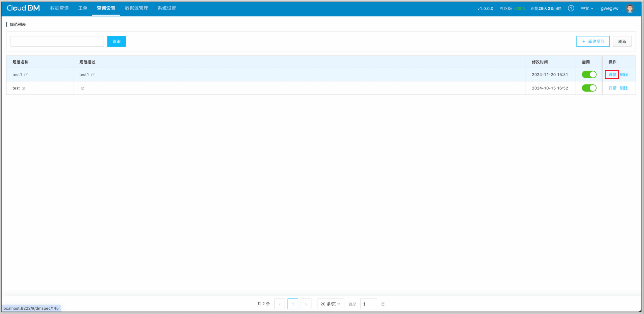Image resolution: width=644 pixels, height=314 pixels.
Task: Click 删除 for the test row
Action: [624, 88]
